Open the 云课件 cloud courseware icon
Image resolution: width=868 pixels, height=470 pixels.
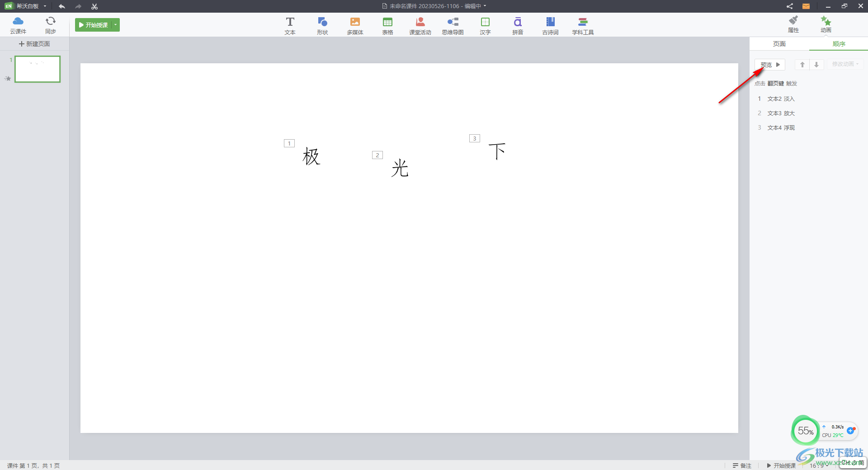click(18, 25)
